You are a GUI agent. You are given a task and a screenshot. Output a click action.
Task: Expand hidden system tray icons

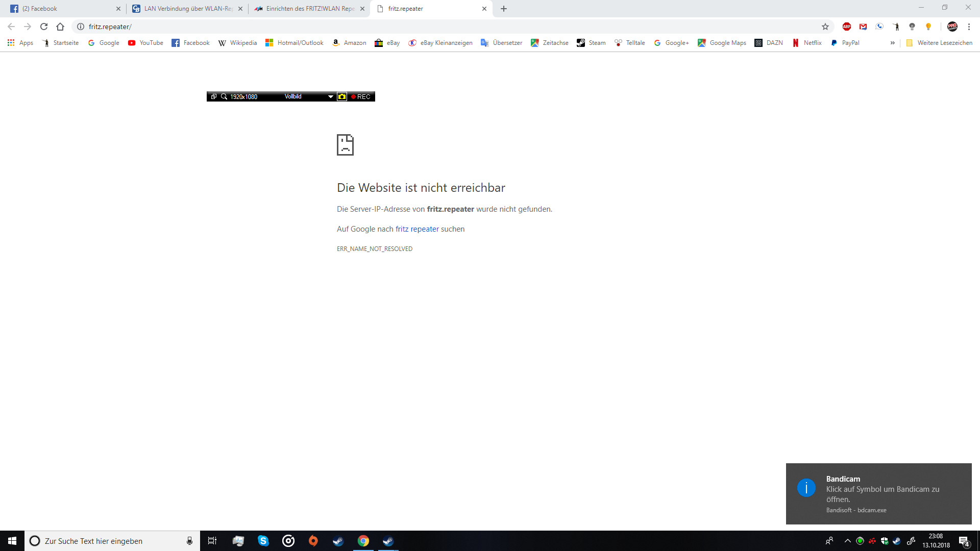point(847,541)
